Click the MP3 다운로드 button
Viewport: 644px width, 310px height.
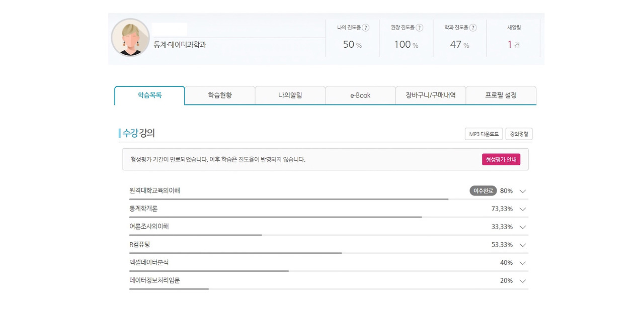pos(483,134)
